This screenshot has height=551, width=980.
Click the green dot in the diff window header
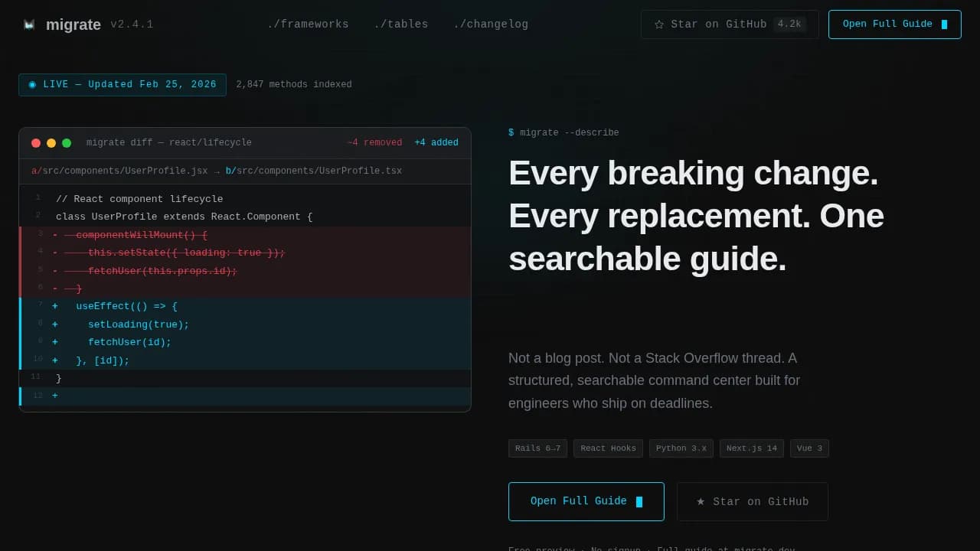[x=67, y=142]
